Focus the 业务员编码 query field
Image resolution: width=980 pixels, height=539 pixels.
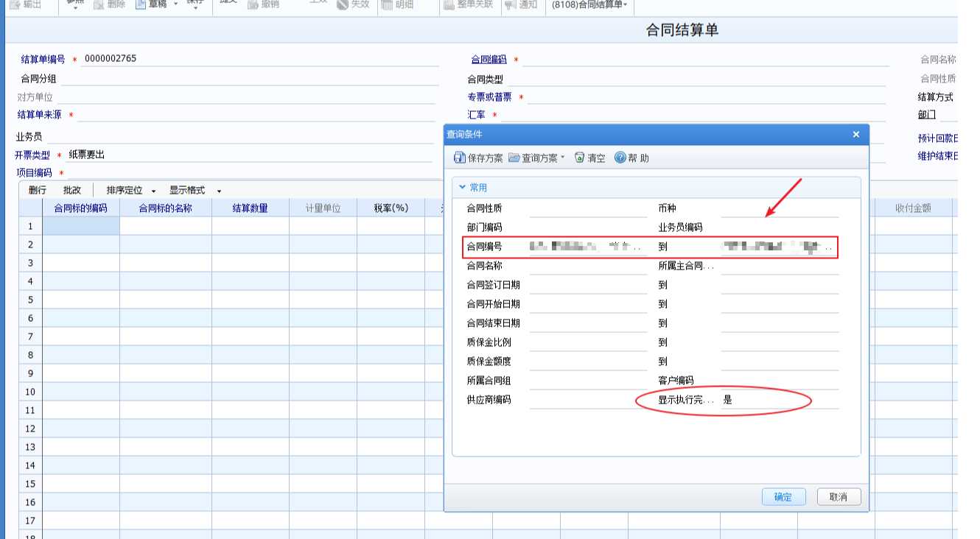(780, 228)
